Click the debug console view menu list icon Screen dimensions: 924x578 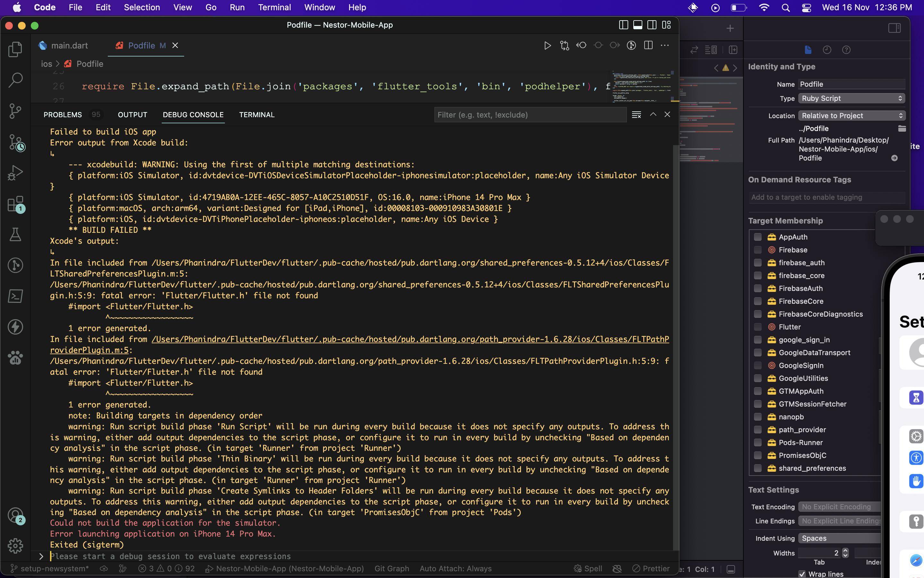(x=636, y=115)
